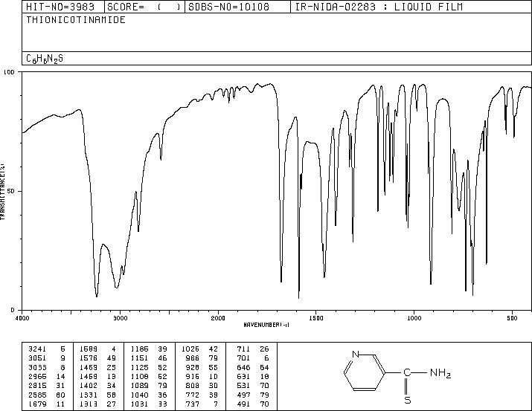Select peak table entry 1031

pyautogui.click(x=139, y=404)
